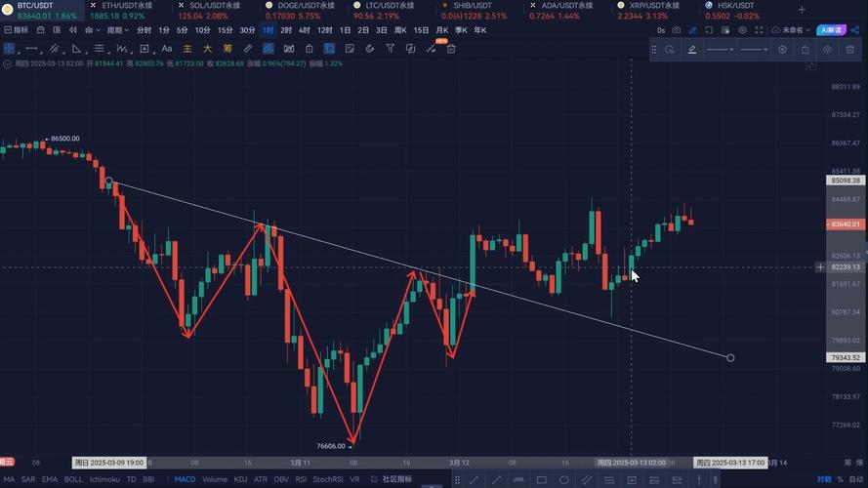
Task: Open the 周期 period dropdown
Action: [116, 30]
